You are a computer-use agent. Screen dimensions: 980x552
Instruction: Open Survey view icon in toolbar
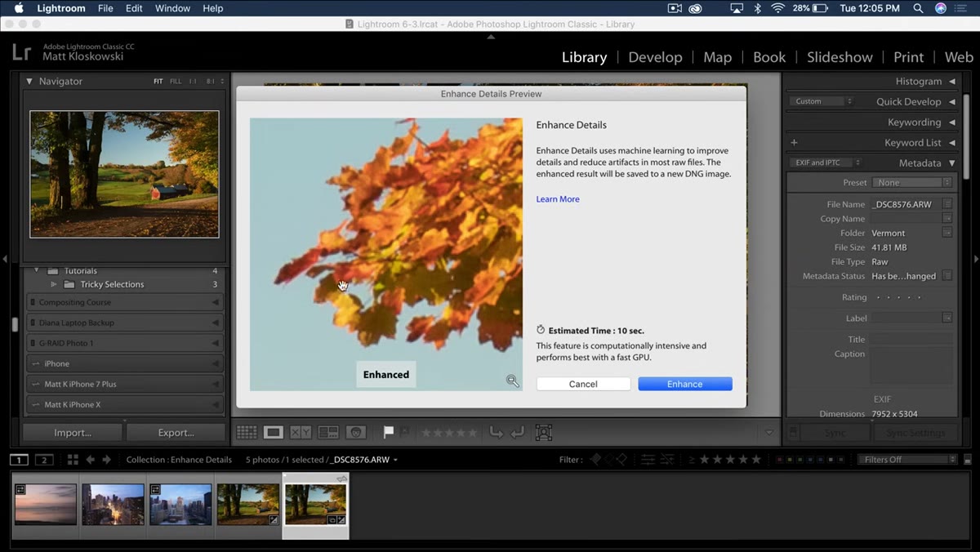coord(328,433)
